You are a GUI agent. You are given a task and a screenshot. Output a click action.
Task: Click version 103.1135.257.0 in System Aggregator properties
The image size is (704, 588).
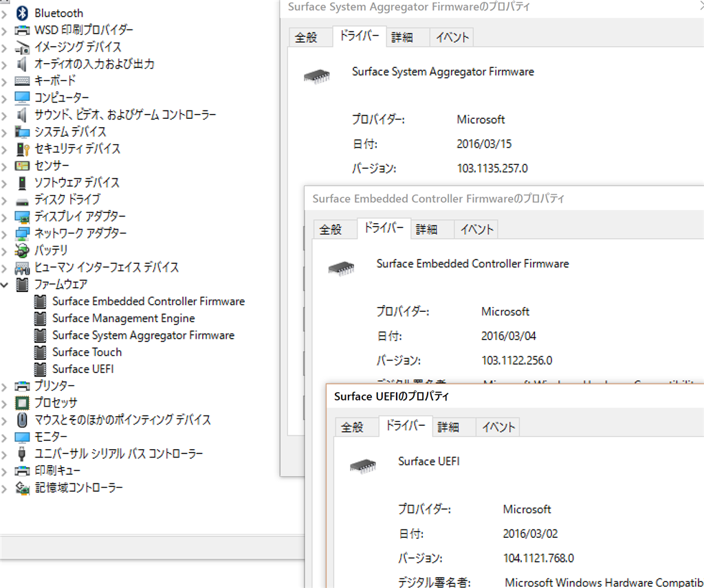[492, 169]
